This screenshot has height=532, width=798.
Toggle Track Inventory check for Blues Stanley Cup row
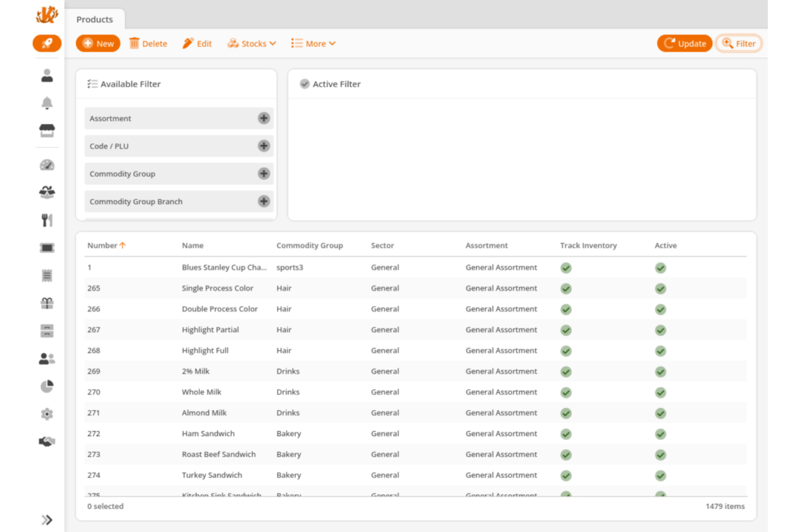(x=566, y=268)
